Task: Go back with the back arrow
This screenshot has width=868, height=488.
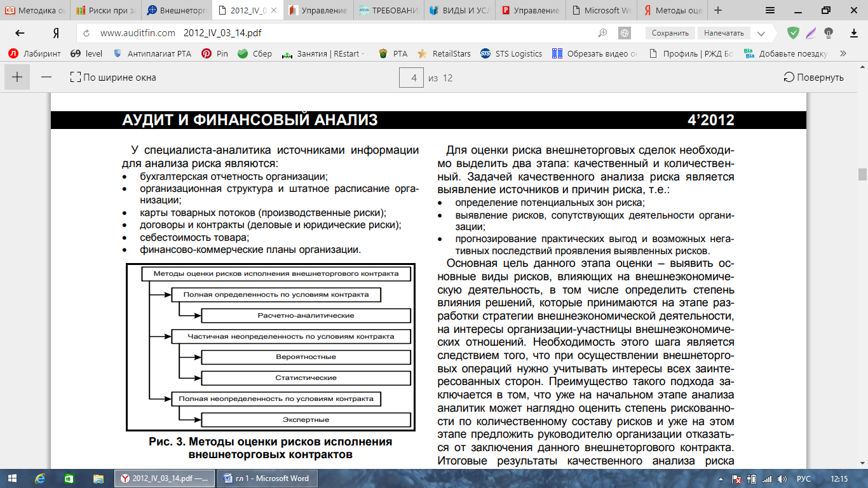Action: 20,33
